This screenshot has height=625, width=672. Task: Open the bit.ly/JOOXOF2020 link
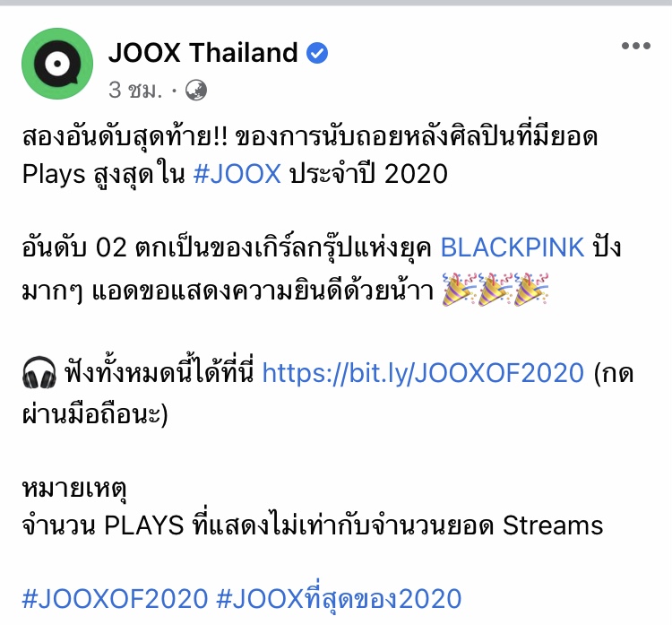(423, 372)
